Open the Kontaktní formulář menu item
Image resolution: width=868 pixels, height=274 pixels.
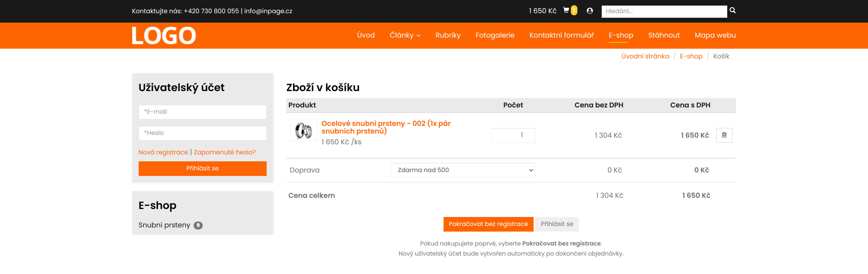pyautogui.click(x=561, y=35)
